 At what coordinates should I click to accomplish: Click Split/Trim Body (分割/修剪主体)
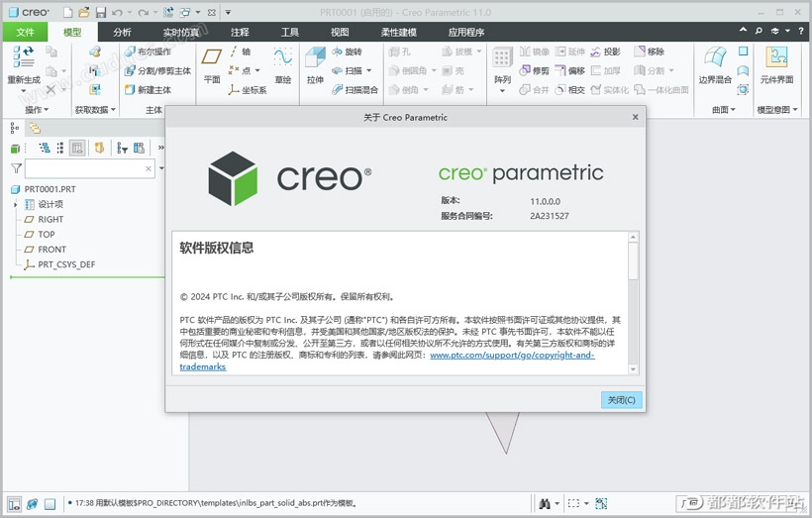point(158,70)
